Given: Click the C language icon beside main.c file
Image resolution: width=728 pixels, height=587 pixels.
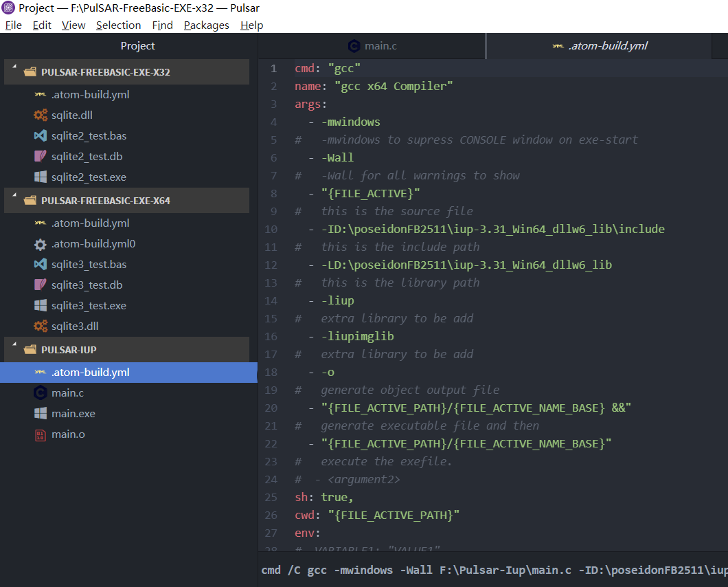Looking at the screenshot, I should [x=41, y=392].
